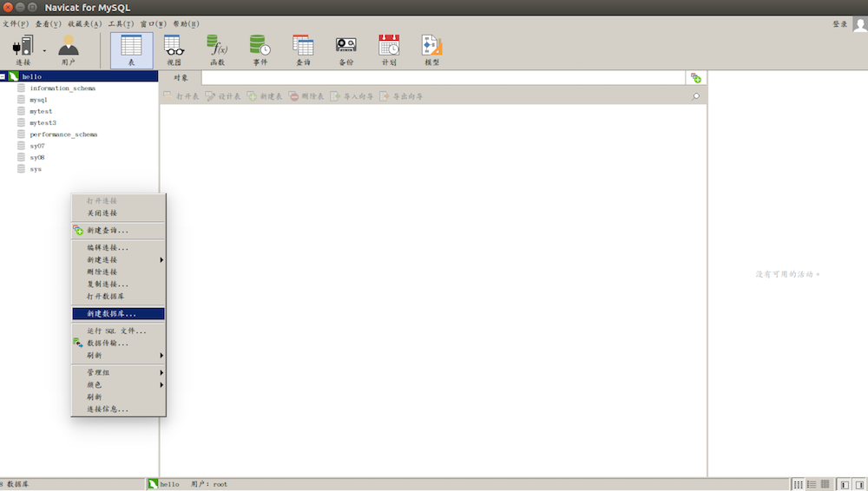Open the dropdown arrow beside 连接 button
The height and width of the screenshot is (491, 868).
[x=44, y=50]
